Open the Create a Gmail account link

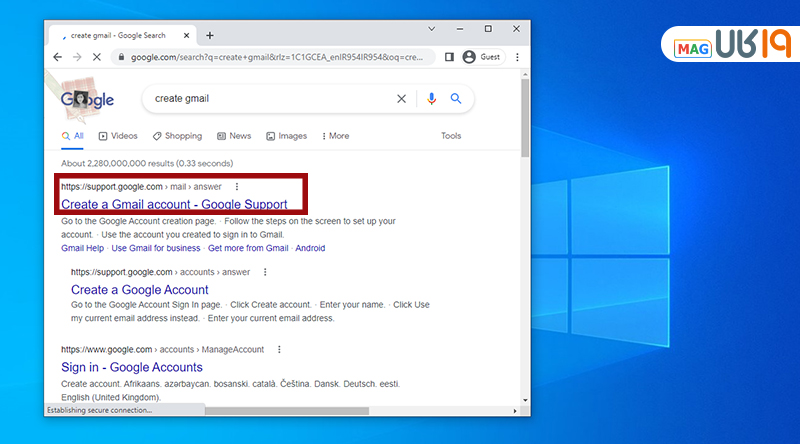pos(174,204)
